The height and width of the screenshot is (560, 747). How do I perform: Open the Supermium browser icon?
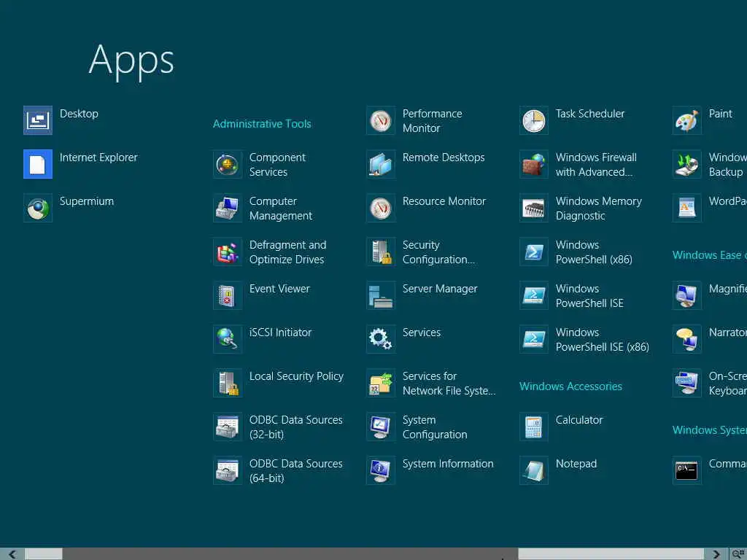coord(38,208)
